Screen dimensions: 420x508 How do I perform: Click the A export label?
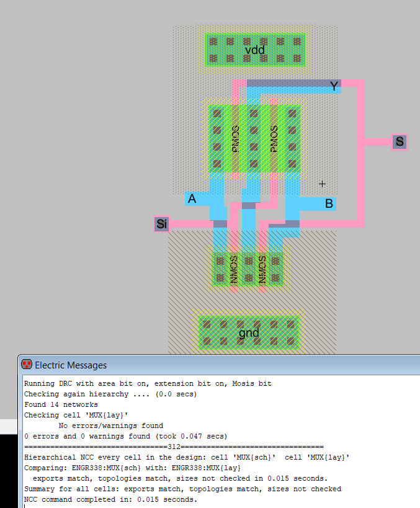pos(192,198)
